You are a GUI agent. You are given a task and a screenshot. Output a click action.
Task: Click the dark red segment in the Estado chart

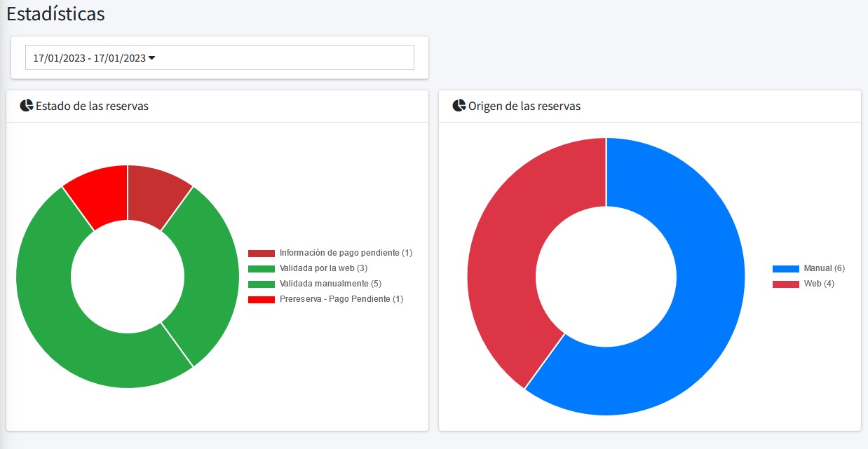pyautogui.click(x=155, y=196)
